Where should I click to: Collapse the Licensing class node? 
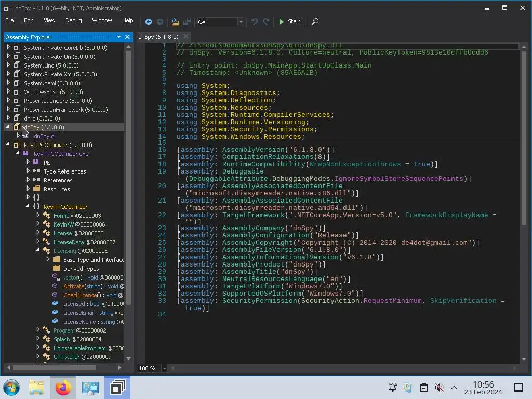click(37, 250)
